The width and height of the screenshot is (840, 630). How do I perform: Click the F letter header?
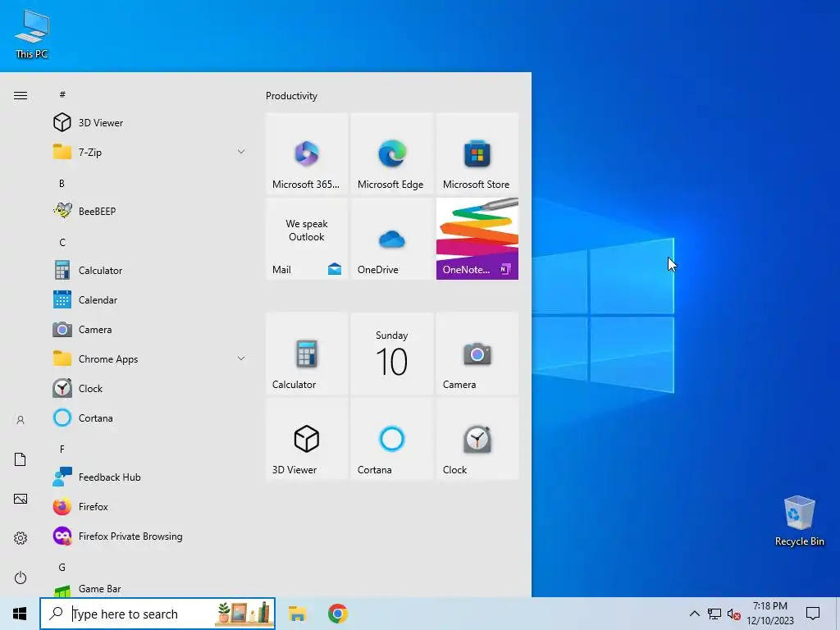tap(62, 449)
